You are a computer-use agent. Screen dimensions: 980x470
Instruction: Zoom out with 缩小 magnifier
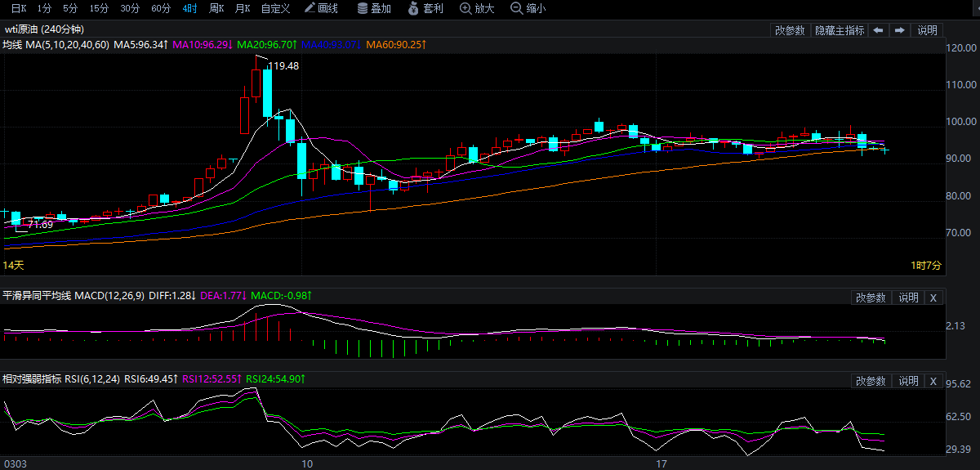pyautogui.click(x=528, y=8)
